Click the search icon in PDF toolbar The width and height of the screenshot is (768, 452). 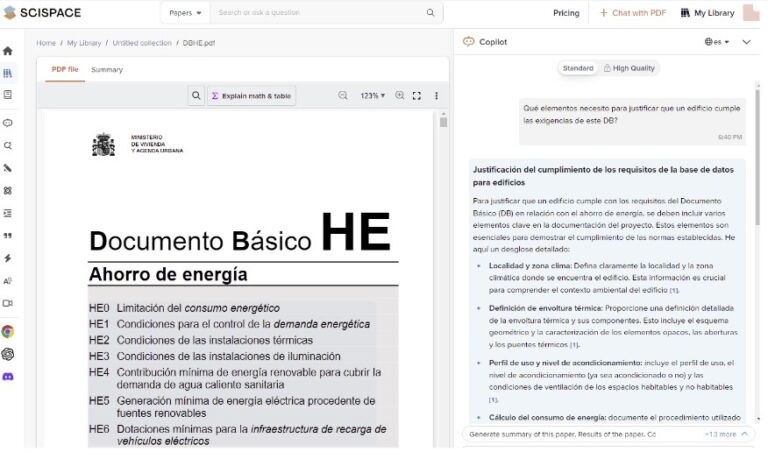(196, 95)
